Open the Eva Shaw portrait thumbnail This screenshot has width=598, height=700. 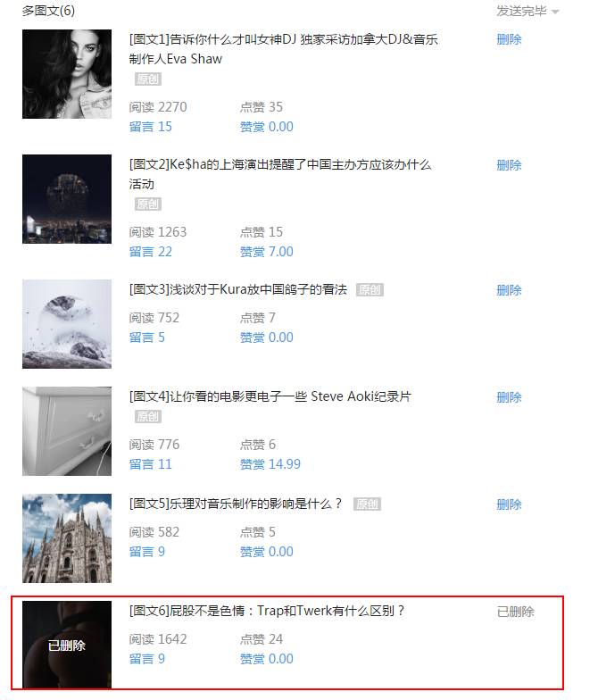coord(67,74)
